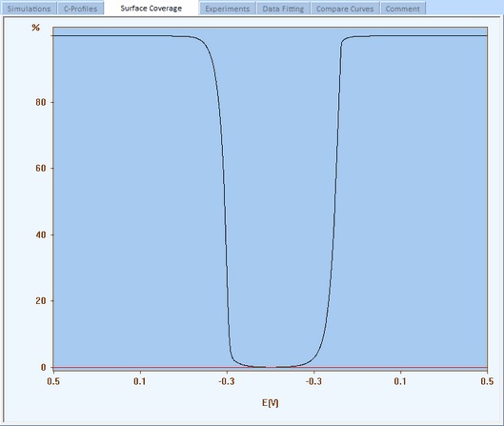Switch to the Simulations tab
This screenshot has width=504, height=426.
pyautogui.click(x=29, y=9)
